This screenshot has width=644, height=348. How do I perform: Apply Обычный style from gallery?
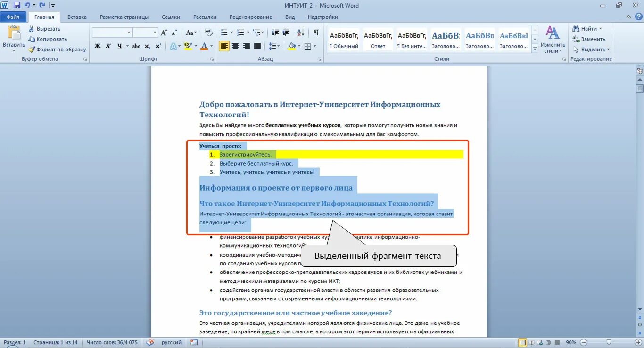tap(344, 40)
